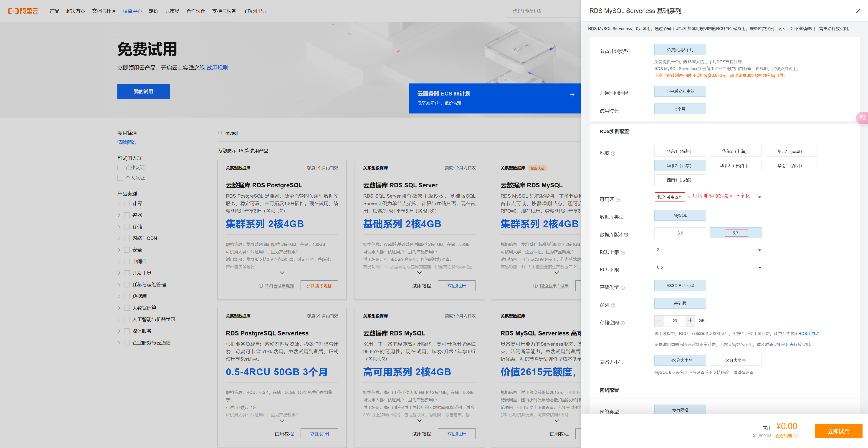Click the search magnifier icon beside mysql

click(x=220, y=133)
